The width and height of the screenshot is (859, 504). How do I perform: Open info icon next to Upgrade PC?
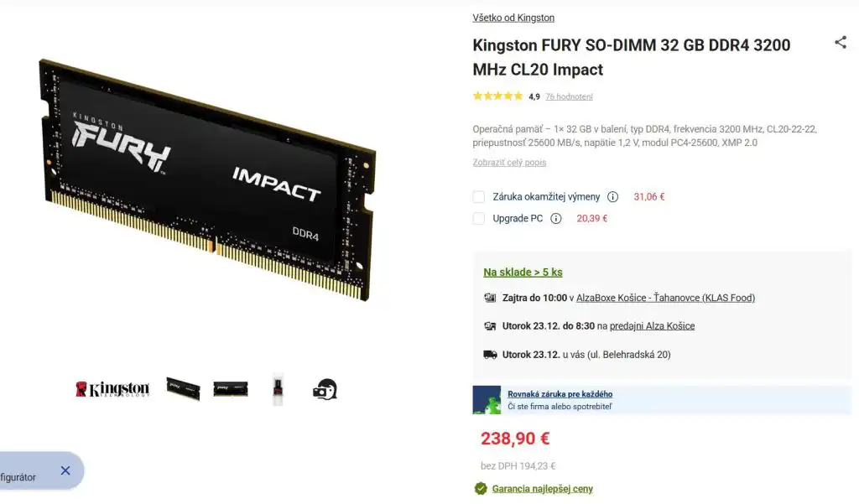click(x=555, y=219)
